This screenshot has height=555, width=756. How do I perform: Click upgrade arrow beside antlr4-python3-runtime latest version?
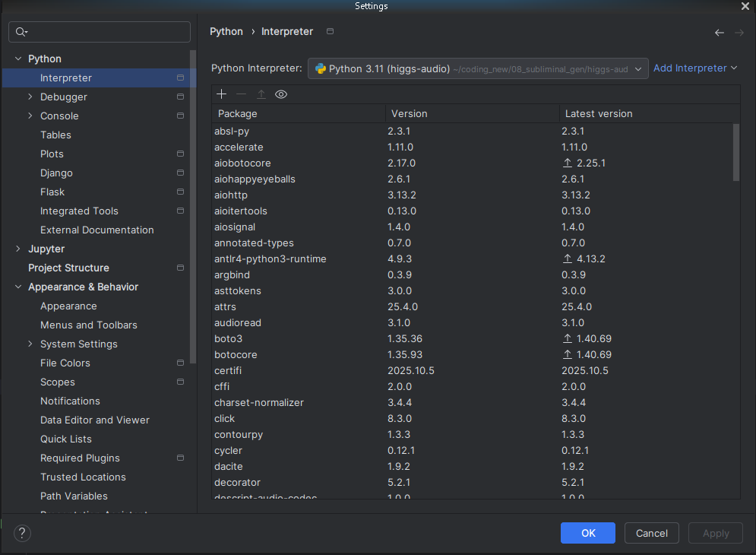coord(567,259)
